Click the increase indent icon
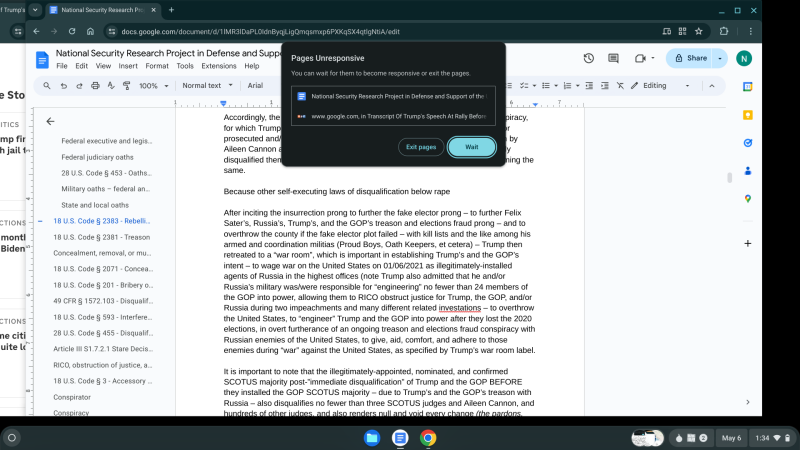This screenshot has height=450, width=800. [605, 86]
